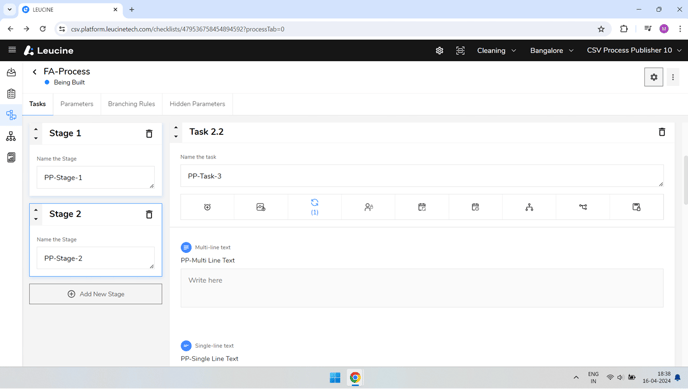Switch to the Parameters tab
The height and width of the screenshot is (389, 688).
pyautogui.click(x=77, y=104)
